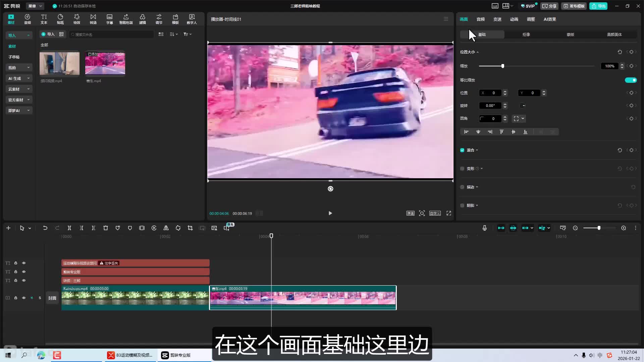This screenshot has width=644, height=362.
Task: Click the microphone record voiceover icon
Action: click(x=485, y=228)
